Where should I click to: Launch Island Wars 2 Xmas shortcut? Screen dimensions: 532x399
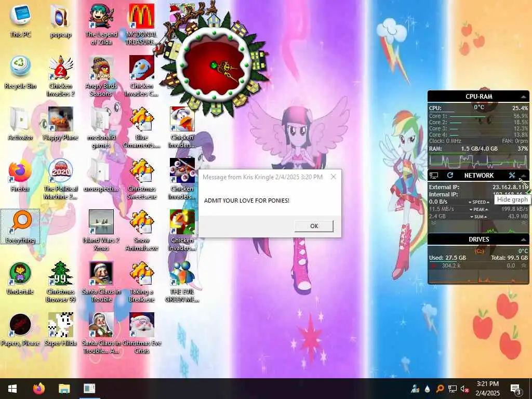(101, 230)
